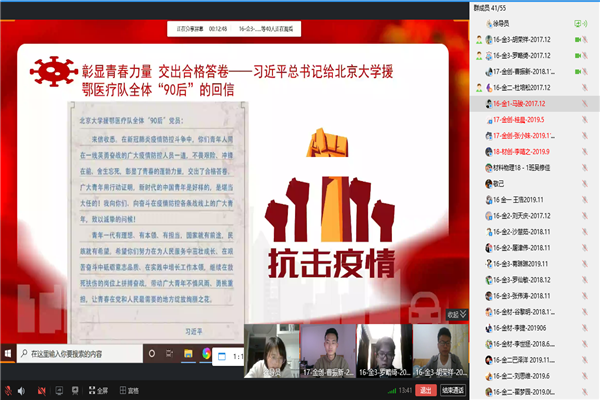
Task: Open Task View icon in shared taskbar
Action: click(170, 354)
